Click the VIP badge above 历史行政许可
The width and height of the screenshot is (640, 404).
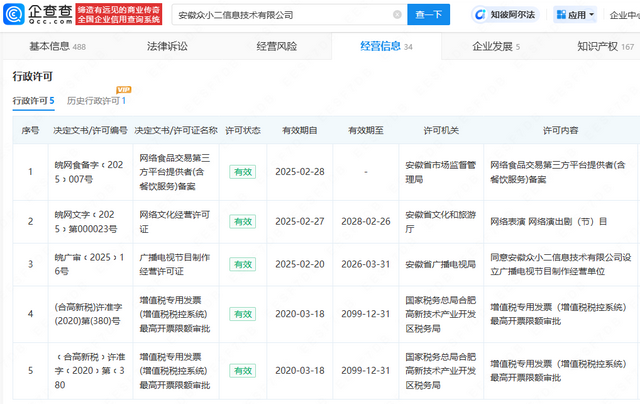[x=123, y=89]
